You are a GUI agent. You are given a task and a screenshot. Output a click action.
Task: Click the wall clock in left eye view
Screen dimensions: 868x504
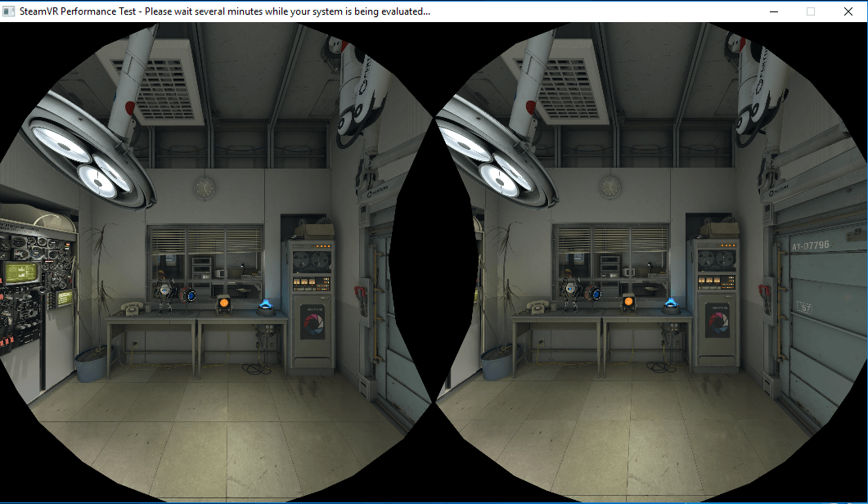click(x=205, y=187)
